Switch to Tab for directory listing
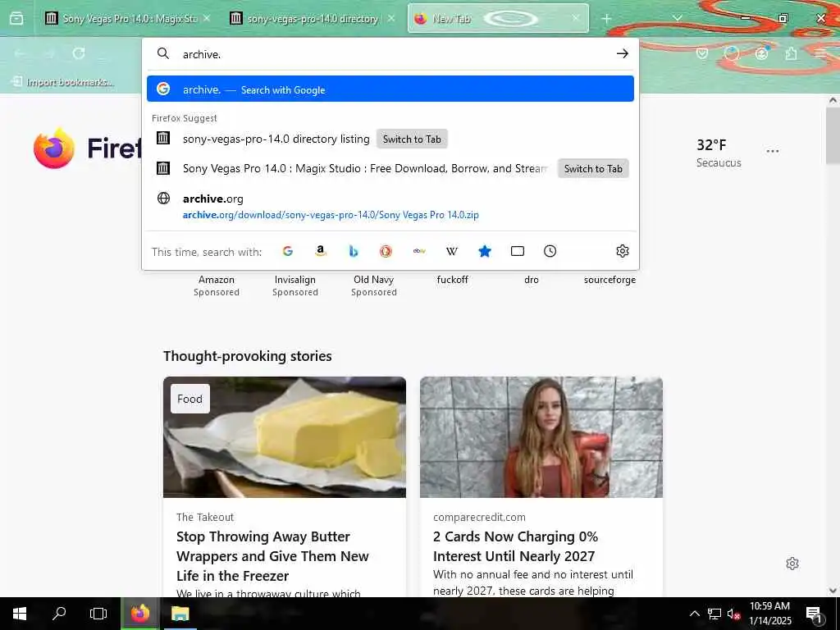 (x=412, y=139)
